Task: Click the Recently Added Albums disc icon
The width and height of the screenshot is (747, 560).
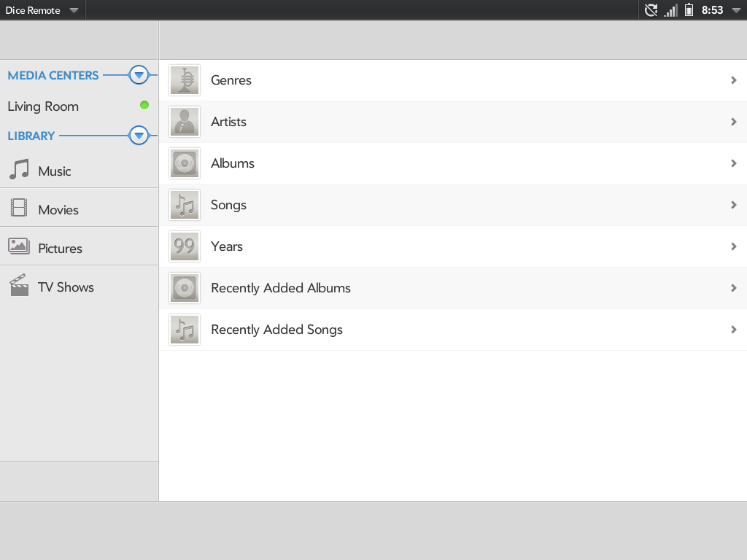Action: click(x=185, y=288)
